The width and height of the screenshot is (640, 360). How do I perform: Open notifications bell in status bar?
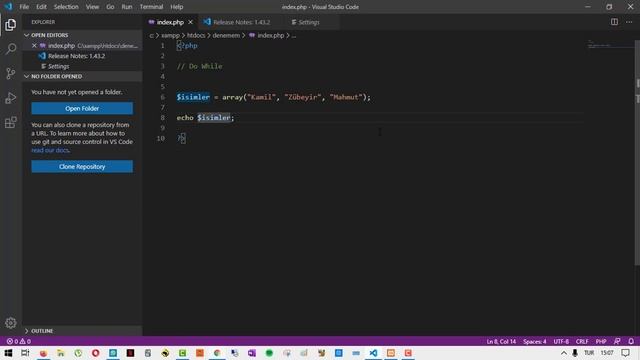tap(631, 341)
